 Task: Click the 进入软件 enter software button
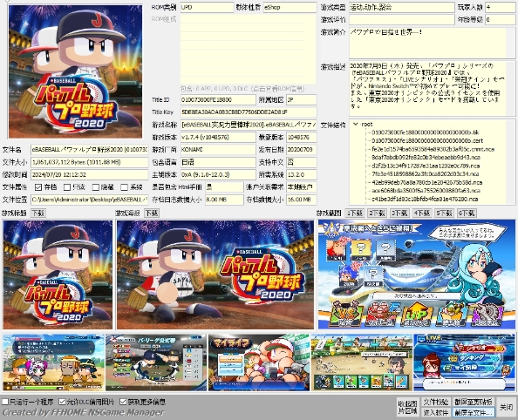pos(436,412)
